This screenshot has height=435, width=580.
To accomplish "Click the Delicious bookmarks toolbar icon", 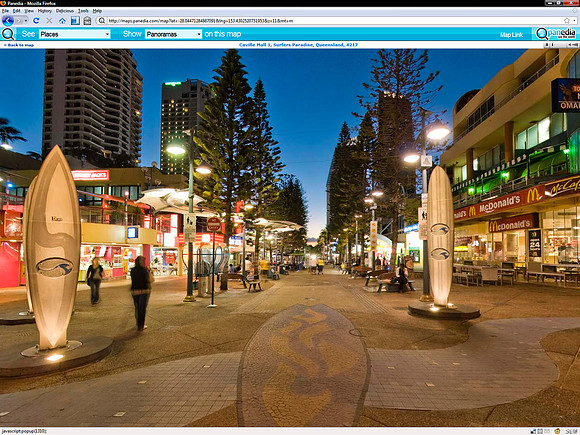I will [75, 21].
